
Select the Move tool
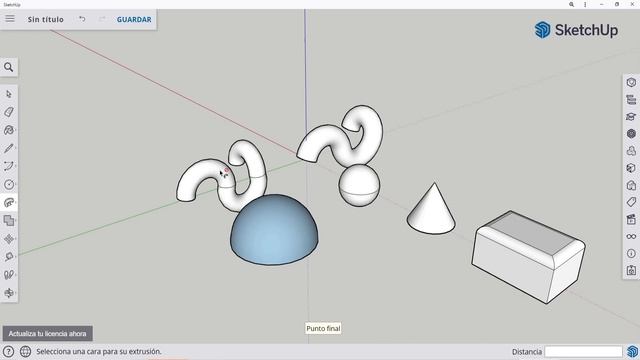[x=9, y=239]
